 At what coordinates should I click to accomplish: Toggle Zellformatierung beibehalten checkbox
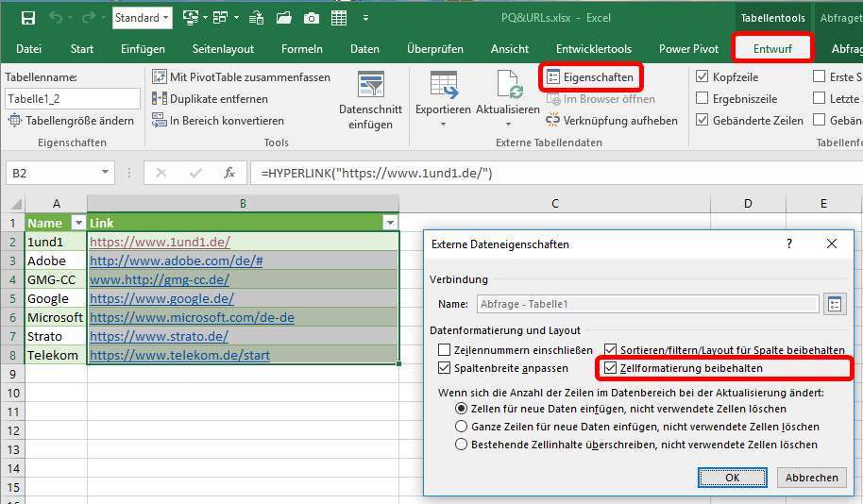pyautogui.click(x=610, y=367)
